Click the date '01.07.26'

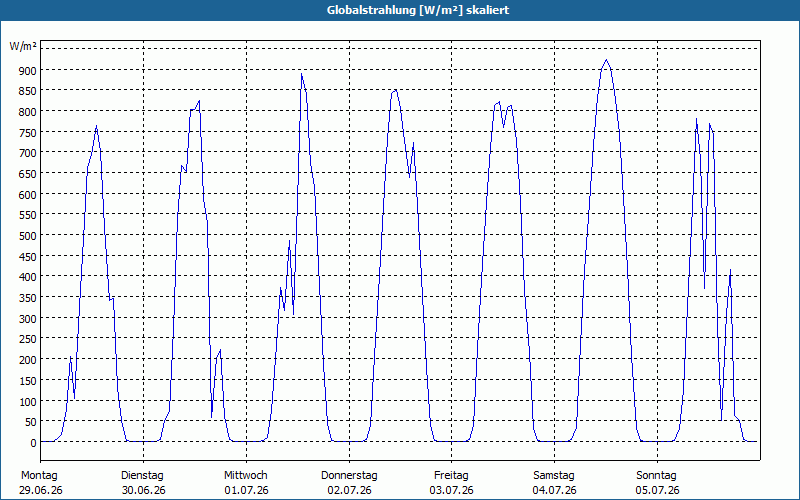tap(246, 490)
